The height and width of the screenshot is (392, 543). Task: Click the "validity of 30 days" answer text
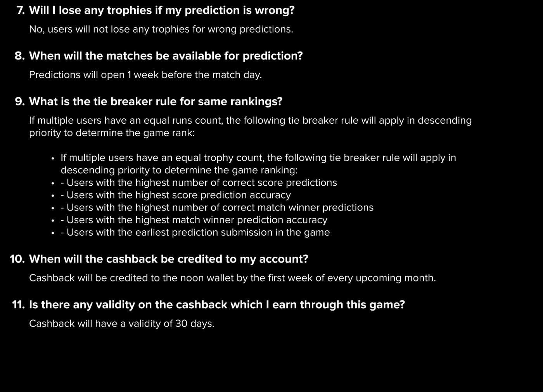(x=121, y=323)
